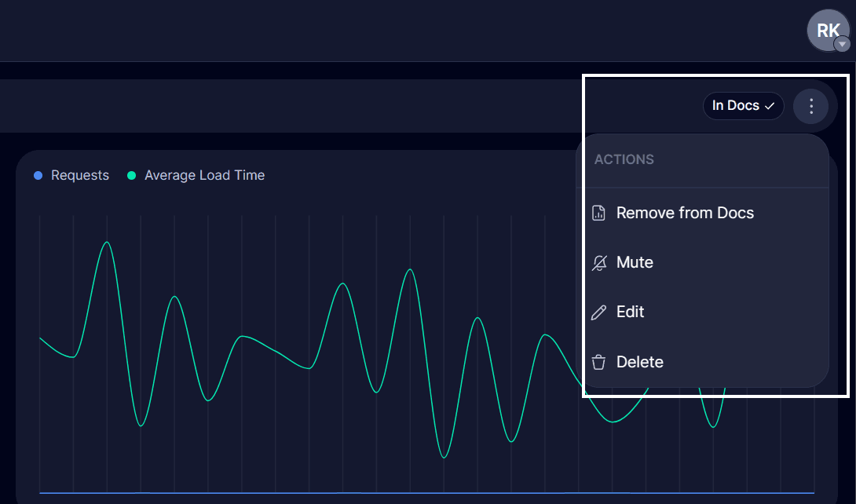
Task: Click the In Docs button
Action: coord(743,105)
